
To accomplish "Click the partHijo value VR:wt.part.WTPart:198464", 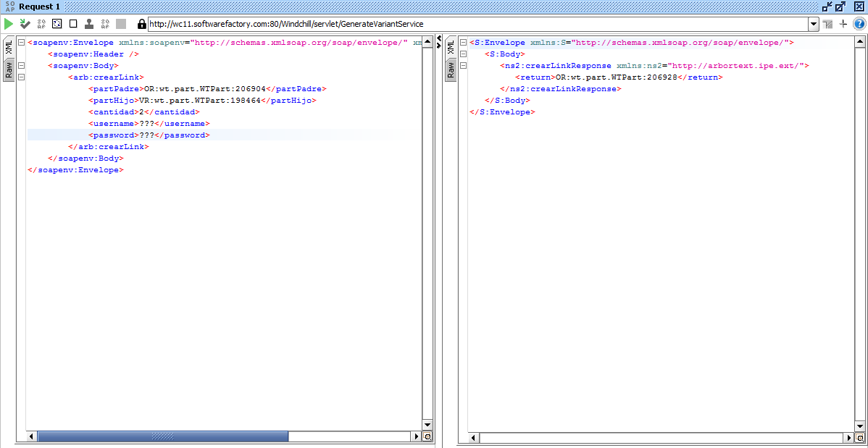I will pos(199,101).
